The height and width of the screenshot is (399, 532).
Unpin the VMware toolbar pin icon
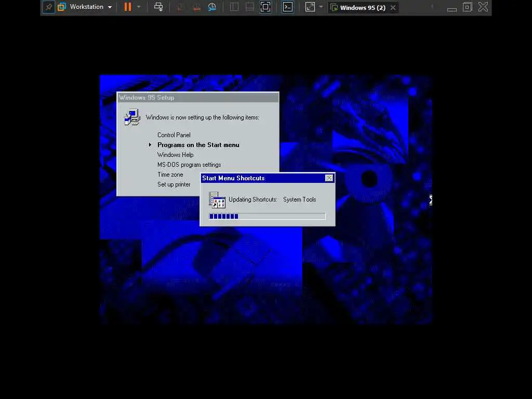(x=49, y=7)
